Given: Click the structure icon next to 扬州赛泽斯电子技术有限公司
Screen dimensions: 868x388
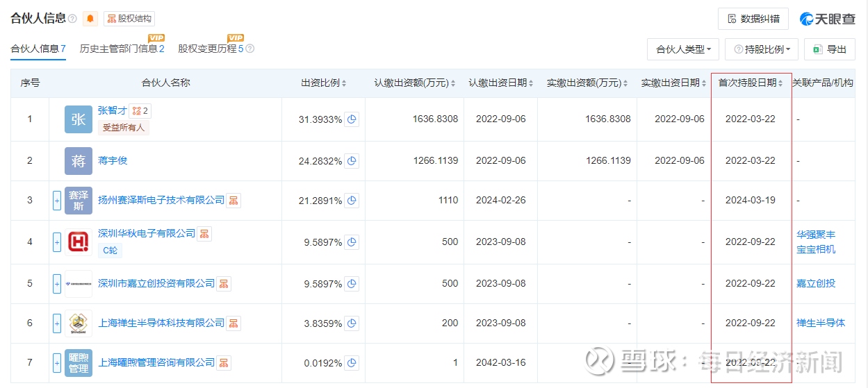Looking at the screenshot, I should pos(234,201).
